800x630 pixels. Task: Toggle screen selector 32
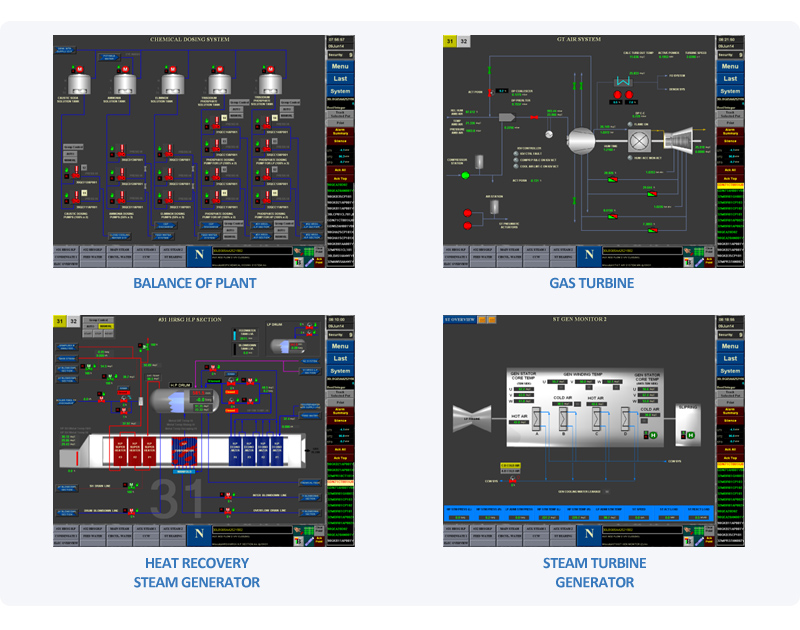pyautogui.click(x=462, y=41)
